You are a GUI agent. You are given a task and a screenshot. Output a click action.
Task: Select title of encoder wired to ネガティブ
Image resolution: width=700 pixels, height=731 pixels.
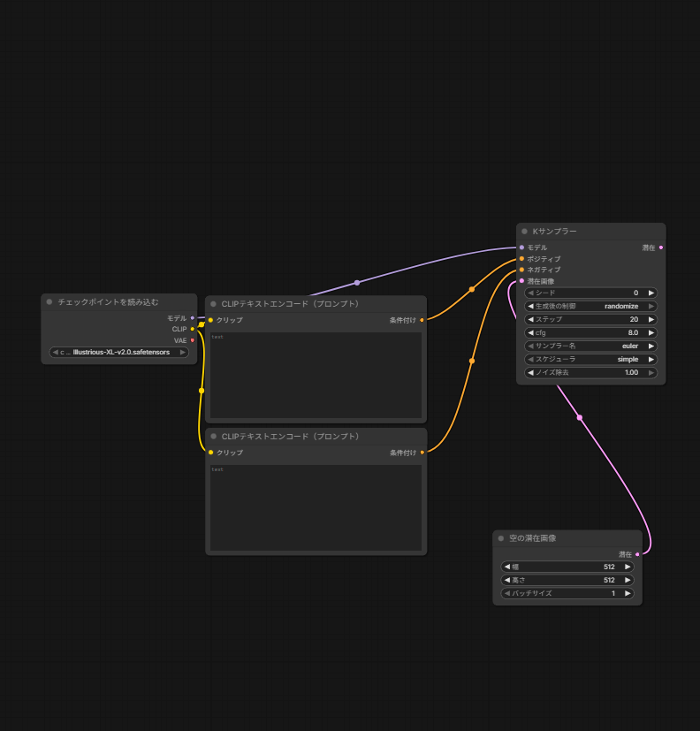pos(291,437)
